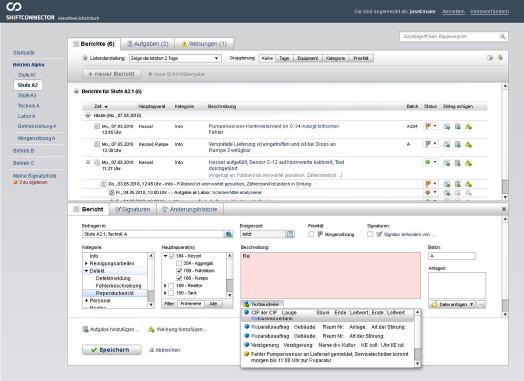
Task: Click the Textbausteine button
Action: 262,304
